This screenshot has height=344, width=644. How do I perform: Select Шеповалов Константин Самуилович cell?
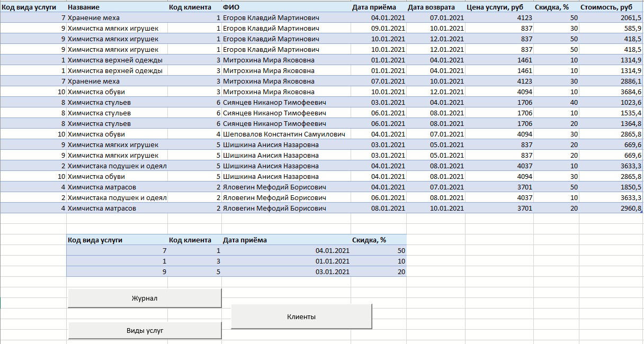(286, 134)
